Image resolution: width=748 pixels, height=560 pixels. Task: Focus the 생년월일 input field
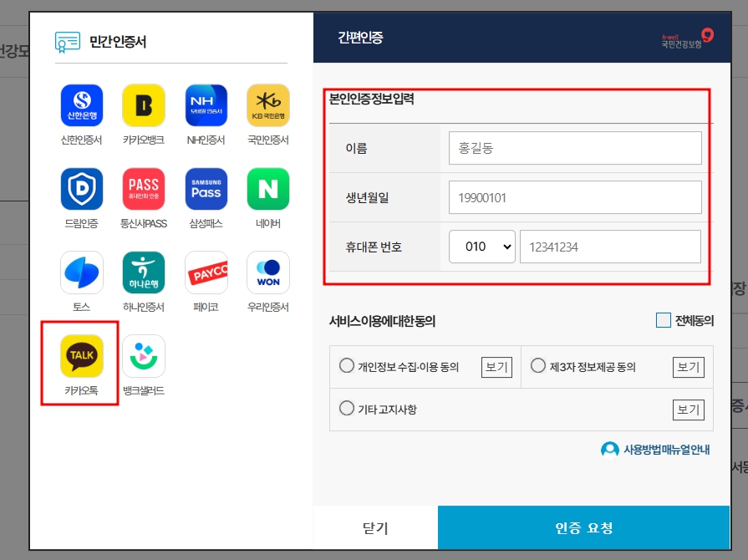click(x=575, y=197)
